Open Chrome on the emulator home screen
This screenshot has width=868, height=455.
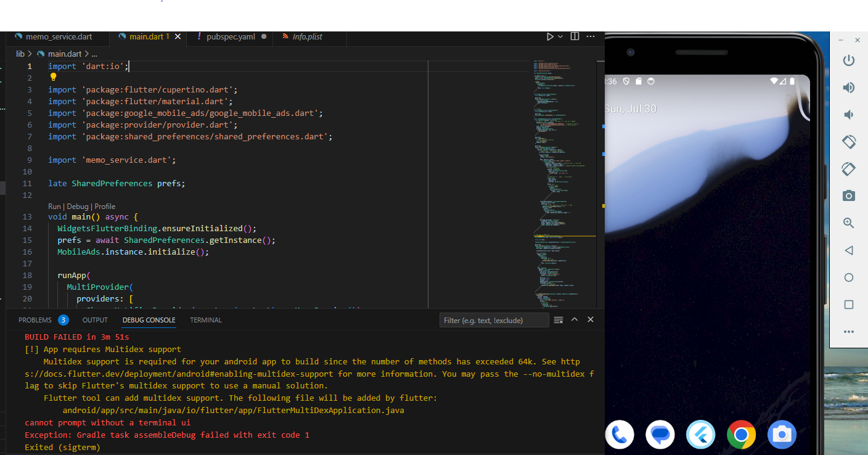pyautogui.click(x=741, y=435)
